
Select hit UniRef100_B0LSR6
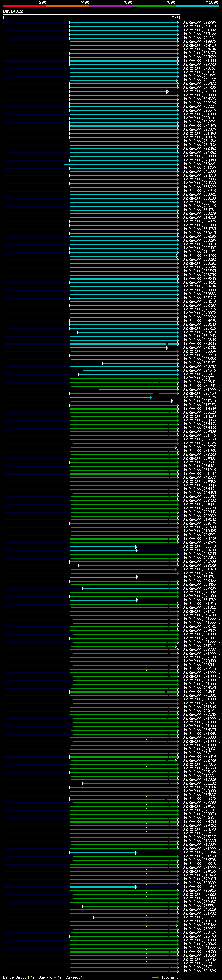(x=199, y=971)
